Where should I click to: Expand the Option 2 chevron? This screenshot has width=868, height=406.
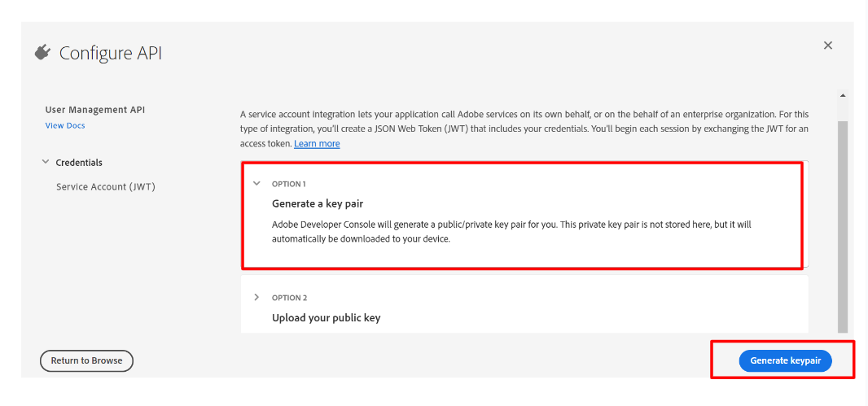[256, 297]
